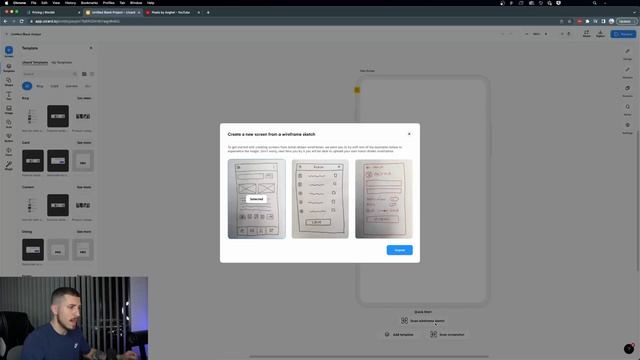The height and width of the screenshot is (360, 640).
Task: Pick the dark Blog template thumbnail
Action: (x=58, y=116)
